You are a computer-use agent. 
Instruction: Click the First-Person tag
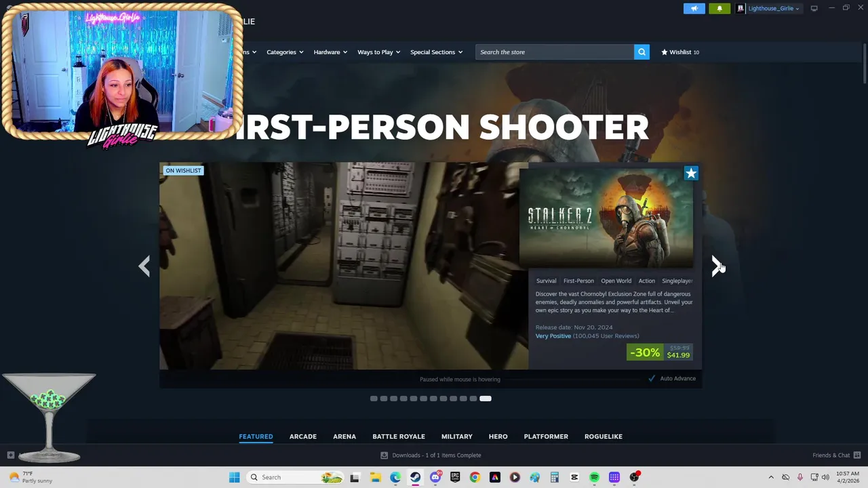578,281
